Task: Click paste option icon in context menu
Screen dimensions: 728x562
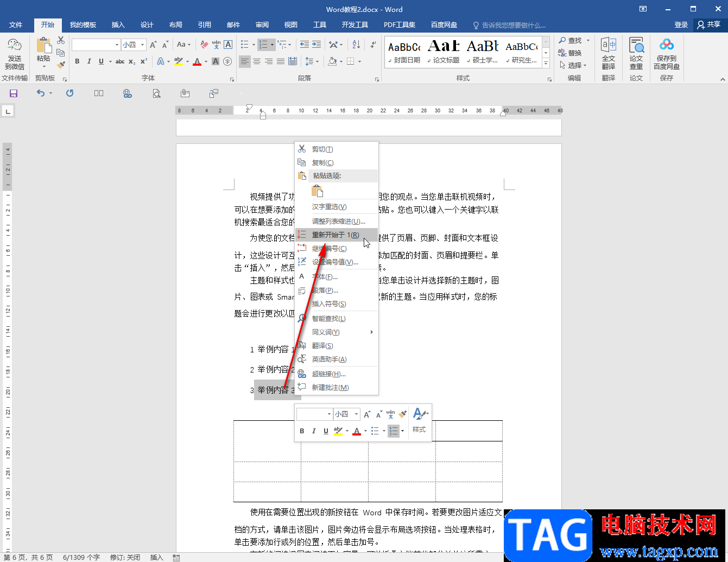Action: [318, 191]
